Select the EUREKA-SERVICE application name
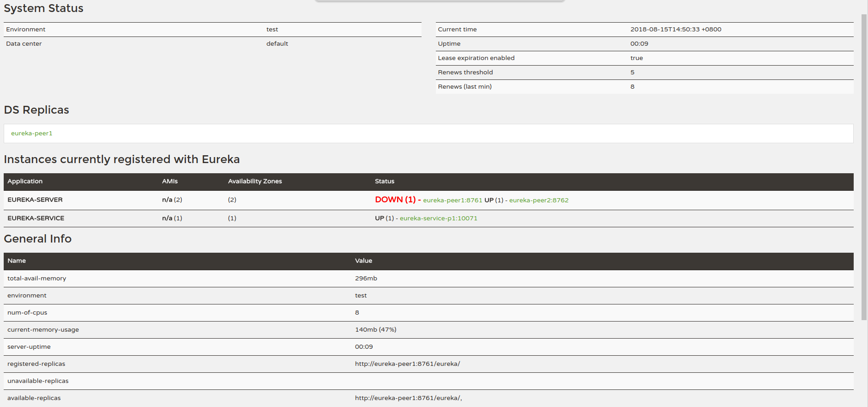The image size is (868, 407). tap(36, 218)
